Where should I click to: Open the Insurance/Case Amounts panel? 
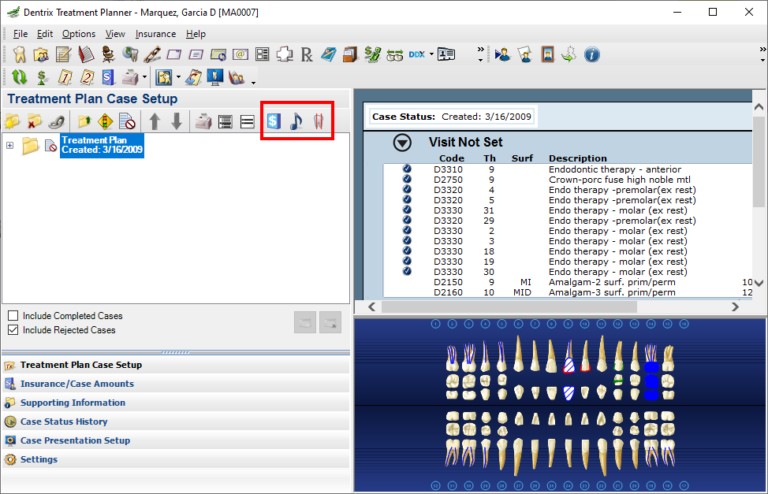(x=77, y=384)
